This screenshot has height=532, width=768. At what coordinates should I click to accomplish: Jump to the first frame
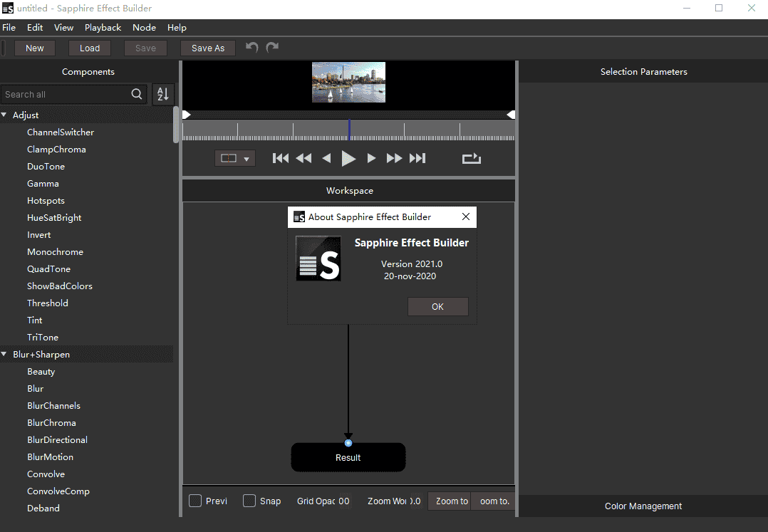[x=281, y=158]
